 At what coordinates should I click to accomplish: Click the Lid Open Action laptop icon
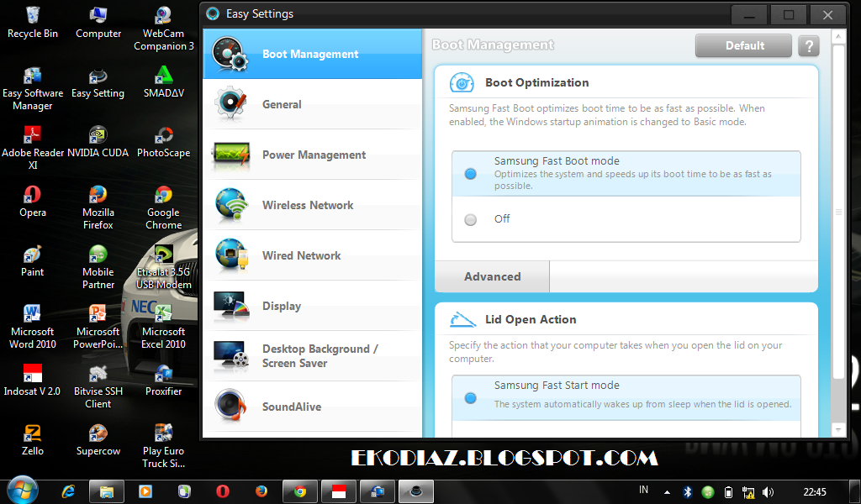462,320
